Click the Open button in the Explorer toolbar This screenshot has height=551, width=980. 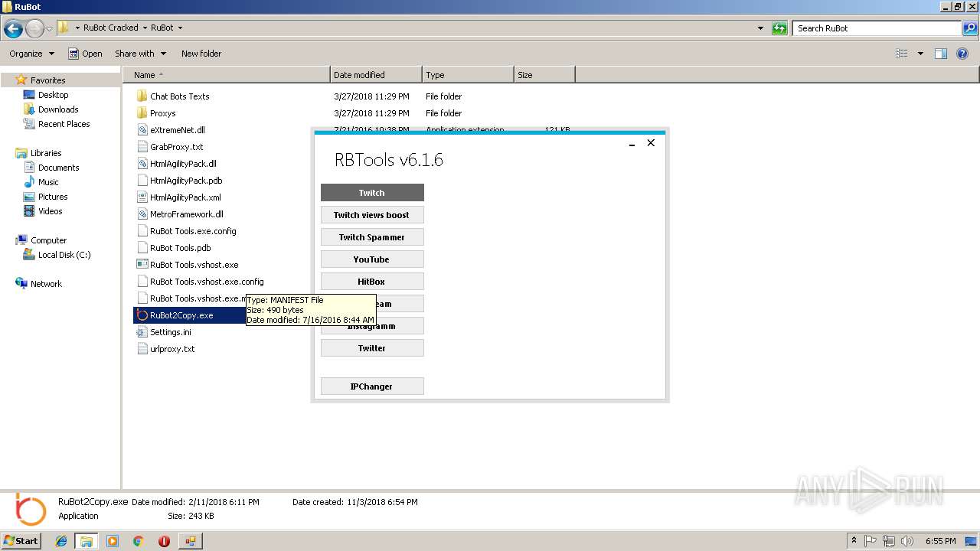(85, 54)
